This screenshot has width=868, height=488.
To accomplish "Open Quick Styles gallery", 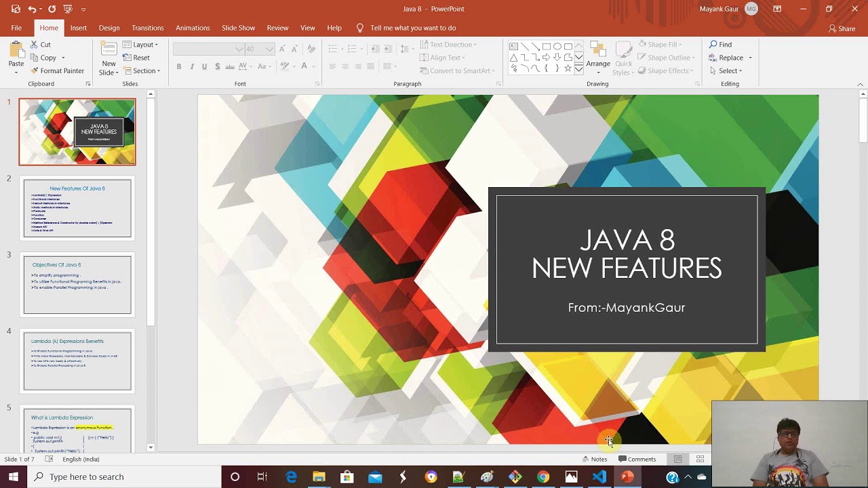I will pyautogui.click(x=623, y=59).
